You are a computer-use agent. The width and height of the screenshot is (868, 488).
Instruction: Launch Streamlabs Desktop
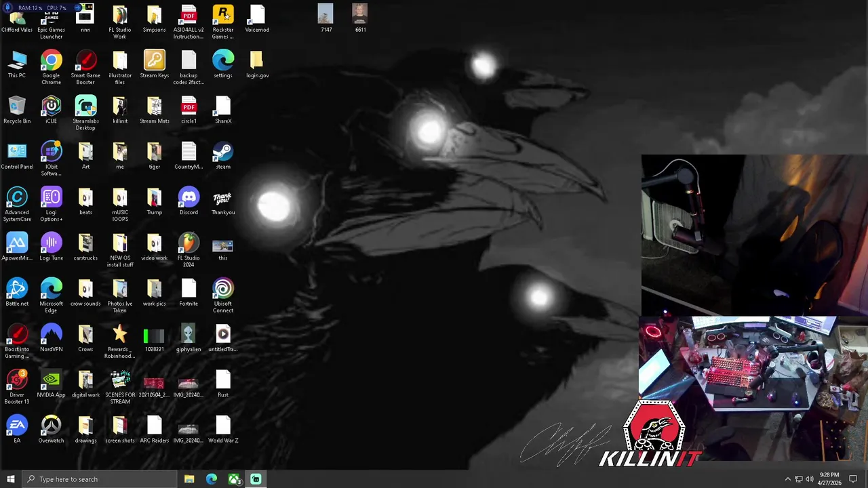click(85, 113)
